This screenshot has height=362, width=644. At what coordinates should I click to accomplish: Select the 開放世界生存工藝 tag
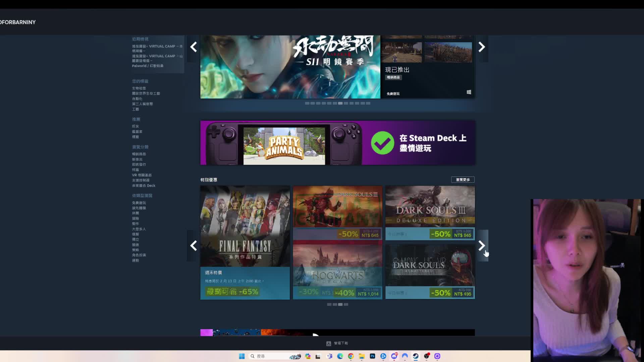coord(146,94)
